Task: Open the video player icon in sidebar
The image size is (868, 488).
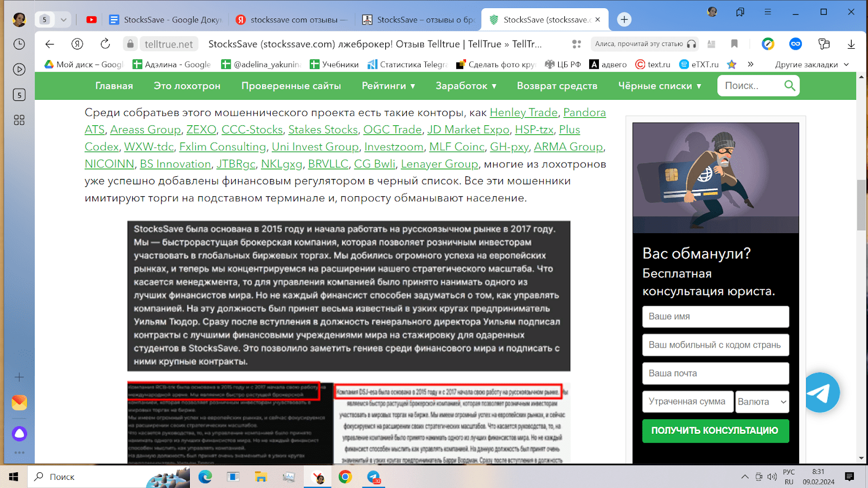Action: point(19,69)
